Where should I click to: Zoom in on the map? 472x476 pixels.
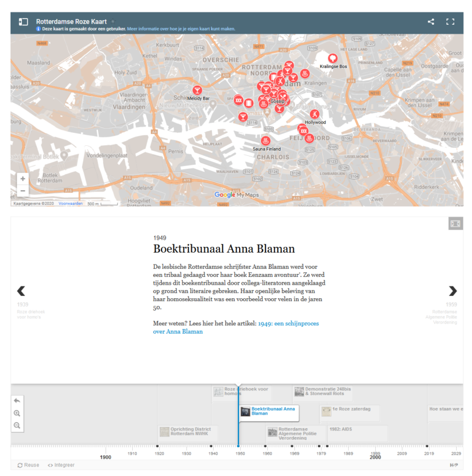click(23, 179)
